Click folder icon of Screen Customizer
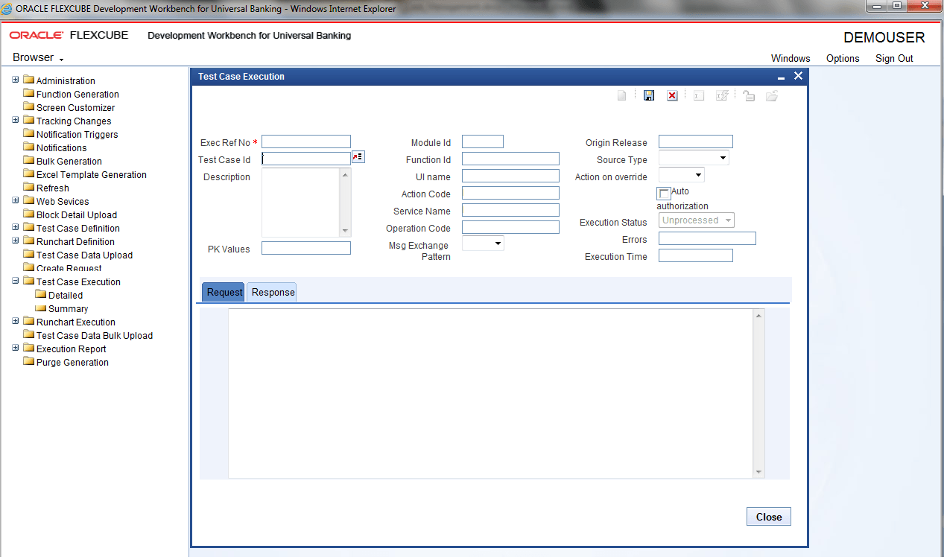The height and width of the screenshot is (560, 944). coord(29,107)
